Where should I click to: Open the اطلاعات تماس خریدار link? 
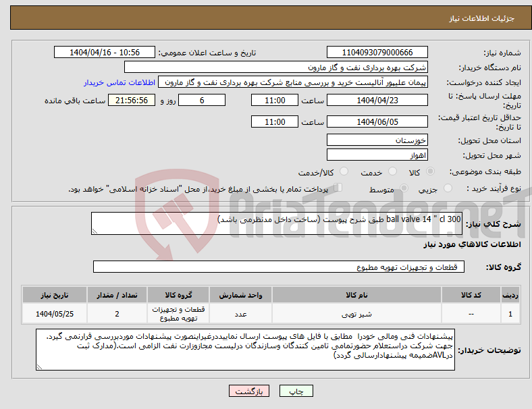pyautogui.click(x=119, y=82)
